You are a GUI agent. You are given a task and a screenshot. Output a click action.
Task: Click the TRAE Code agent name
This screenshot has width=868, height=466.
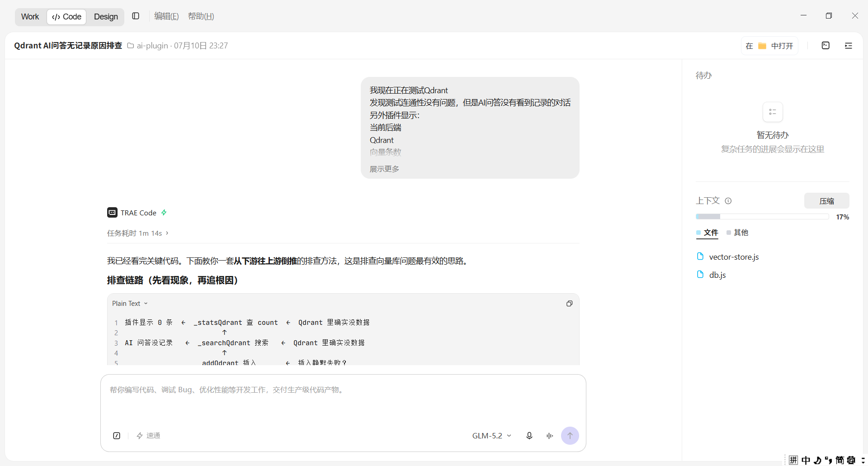[x=138, y=213]
